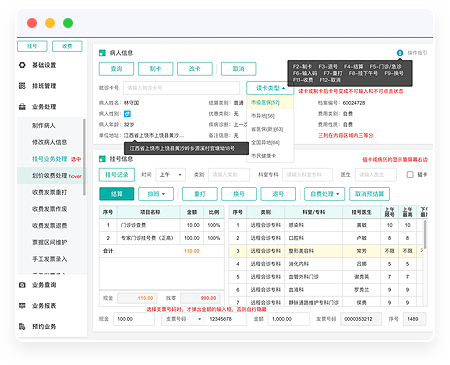Click 取消 button in 病人信息
The width and height of the screenshot is (450, 365).
pyautogui.click(x=239, y=69)
